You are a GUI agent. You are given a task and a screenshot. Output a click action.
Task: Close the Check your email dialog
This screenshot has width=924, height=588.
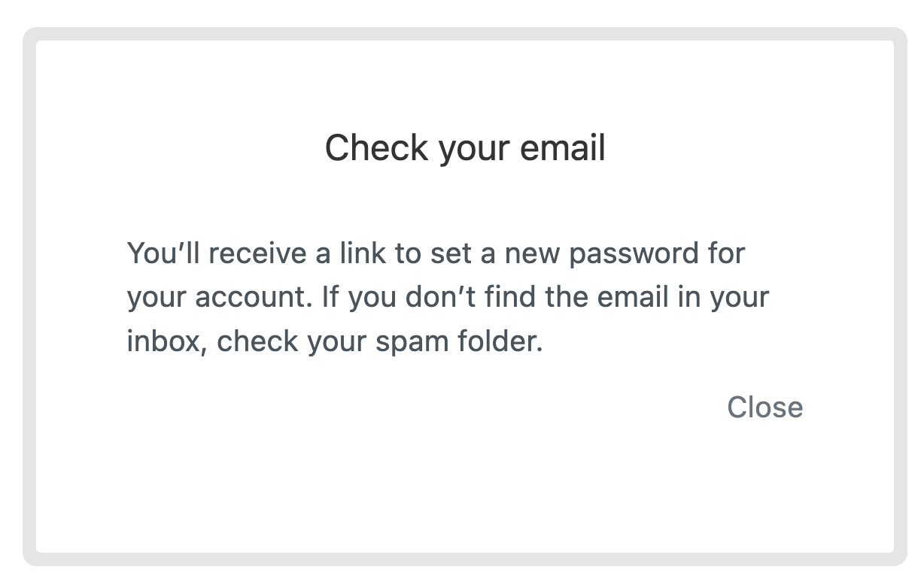[764, 408]
